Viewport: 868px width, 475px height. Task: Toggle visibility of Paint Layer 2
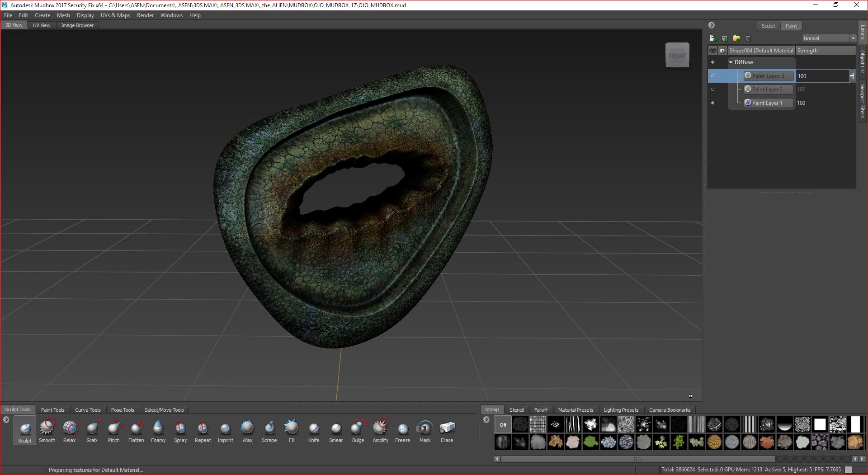[x=713, y=89]
